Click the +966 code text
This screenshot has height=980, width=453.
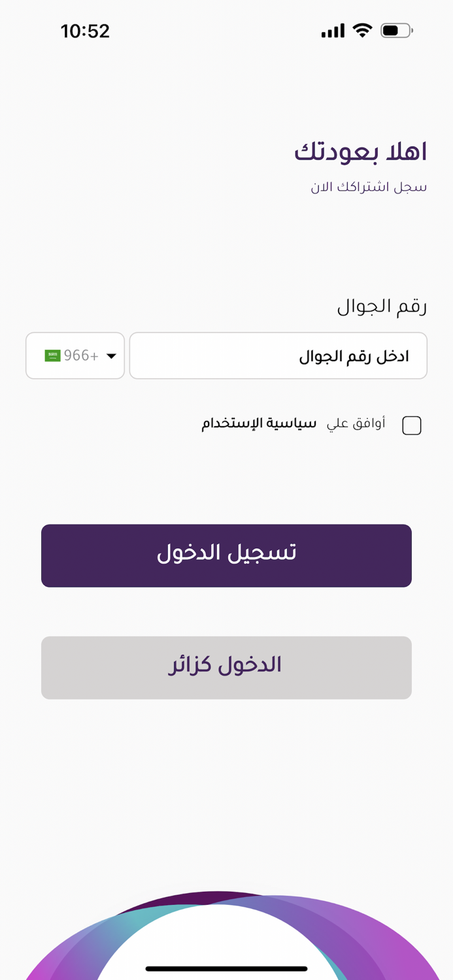[x=81, y=355]
